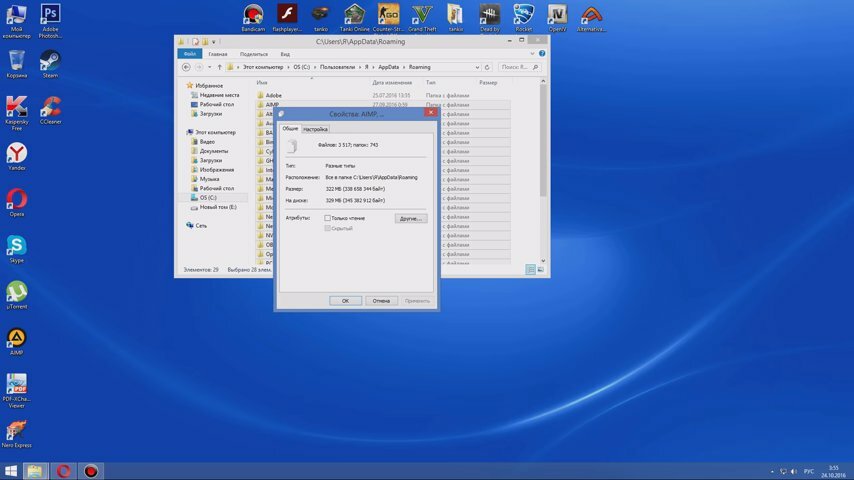
Task: Click the refresh button in the address bar
Action: 487,67
